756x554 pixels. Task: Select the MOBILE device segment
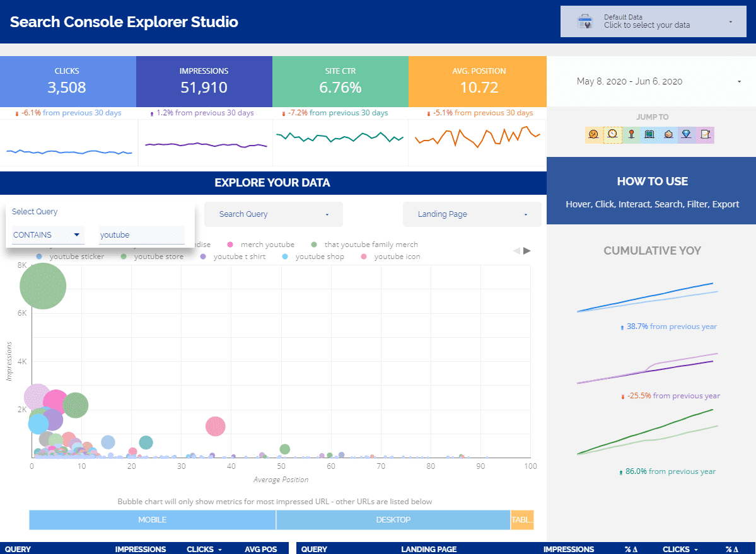tap(153, 520)
